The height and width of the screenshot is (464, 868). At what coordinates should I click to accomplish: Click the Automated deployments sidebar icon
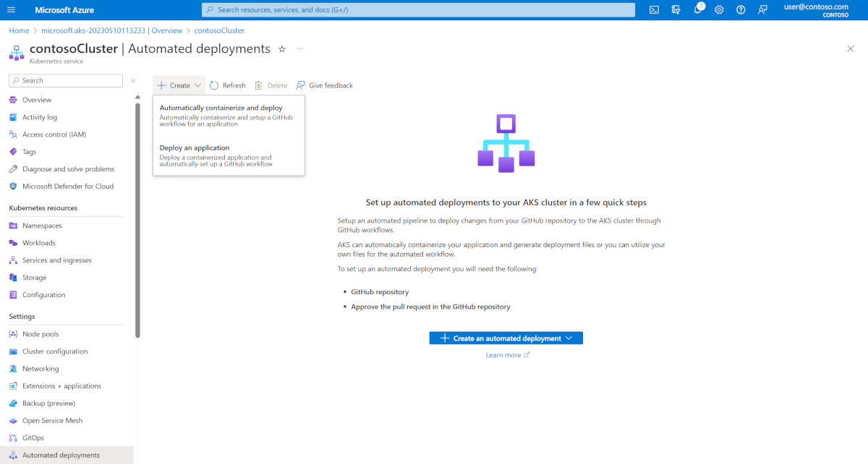(x=14, y=455)
